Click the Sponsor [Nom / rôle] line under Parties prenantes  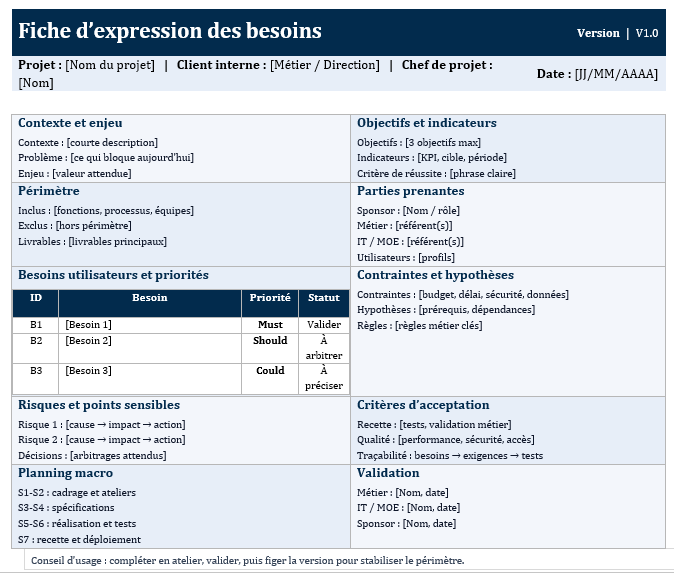(x=408, y=211)
